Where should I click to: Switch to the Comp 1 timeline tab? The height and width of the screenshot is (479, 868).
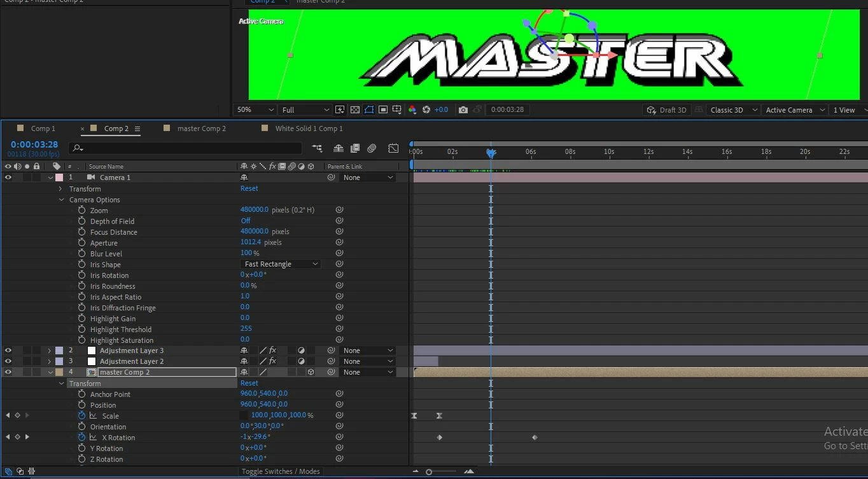43,128
